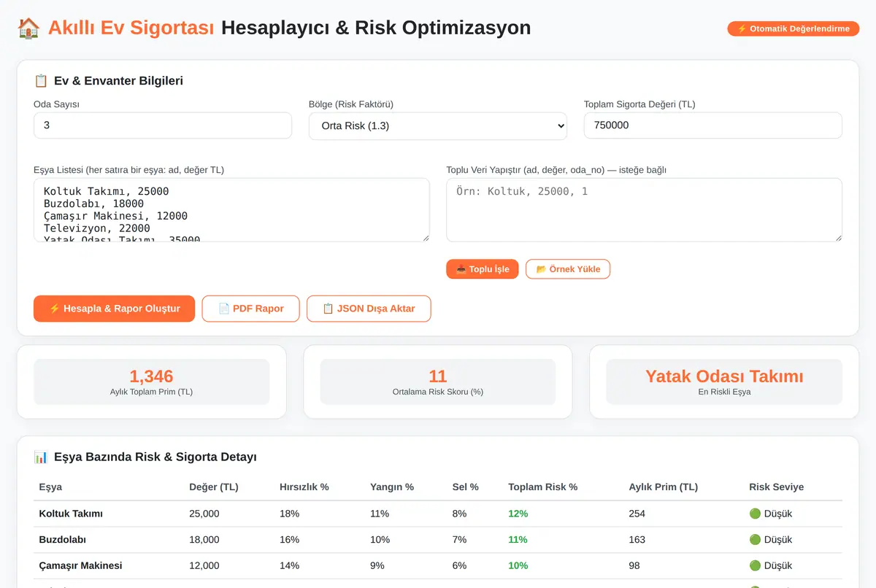The width and height of the screenshot is (876, 588).
Task: Click the monthly premium 98
Action: tap(634, 565)
